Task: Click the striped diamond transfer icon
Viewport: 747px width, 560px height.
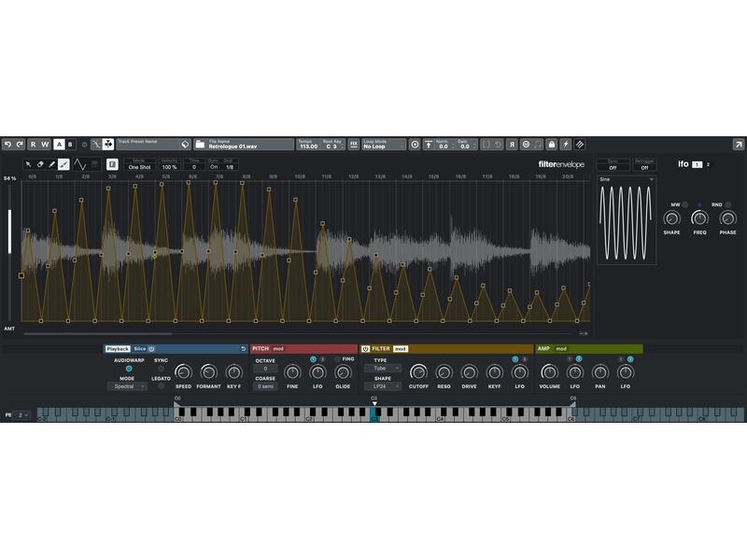Action: (x=579, y=145)
